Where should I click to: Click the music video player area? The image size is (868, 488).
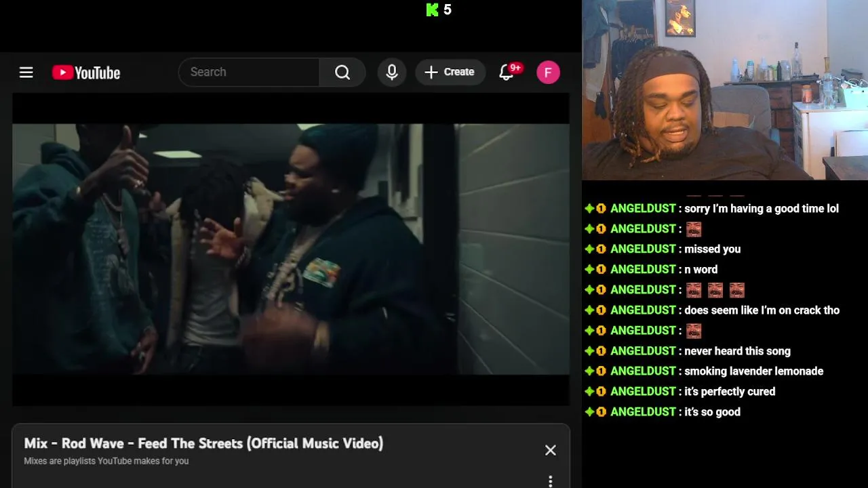[291, 249]
